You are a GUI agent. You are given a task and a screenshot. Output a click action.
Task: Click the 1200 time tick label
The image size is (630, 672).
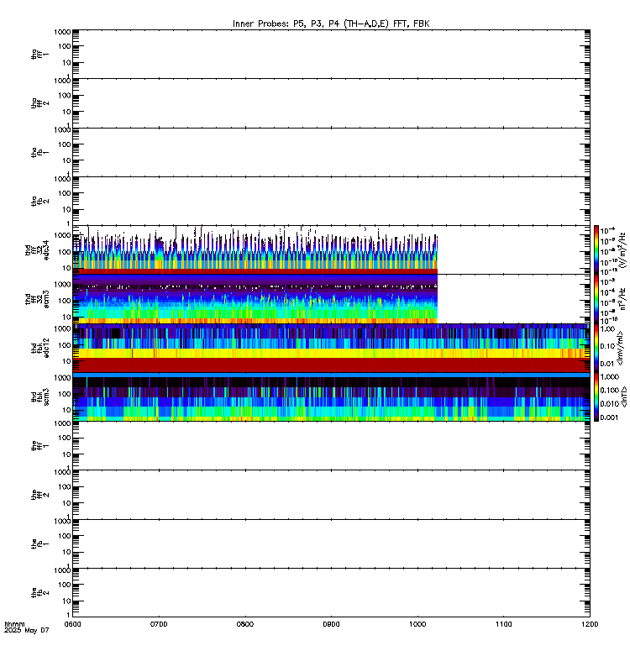click(x=590, y=624)
